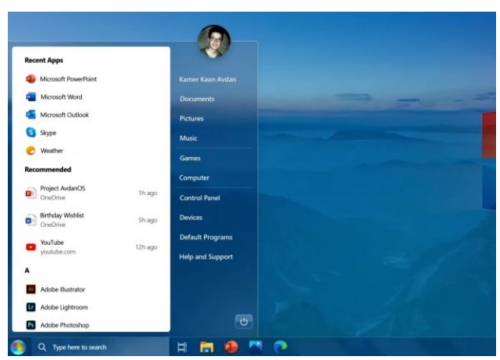
Task: Launch Microsoft Word from Recent Apps
Action: tap(54, 97)
